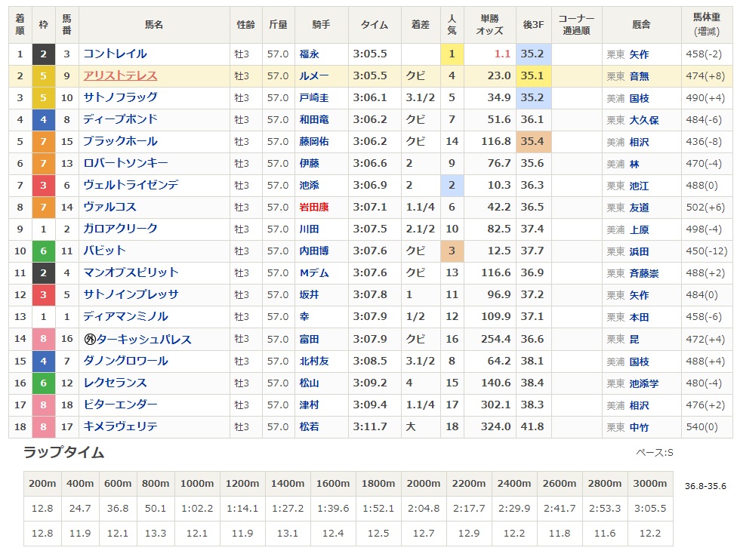Open ディープボンド horse details
This screenshot has width=737, height=560.
coord(120,119)
